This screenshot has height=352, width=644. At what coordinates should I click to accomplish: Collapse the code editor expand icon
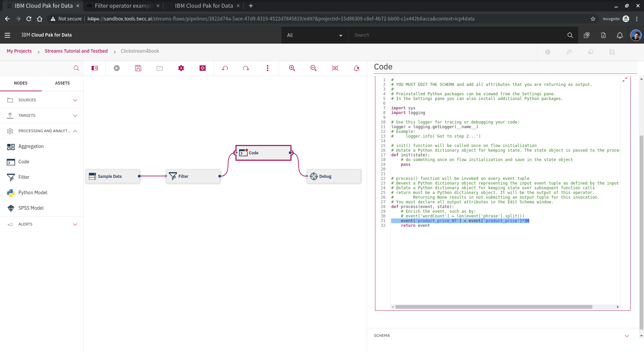click(625, 80)
